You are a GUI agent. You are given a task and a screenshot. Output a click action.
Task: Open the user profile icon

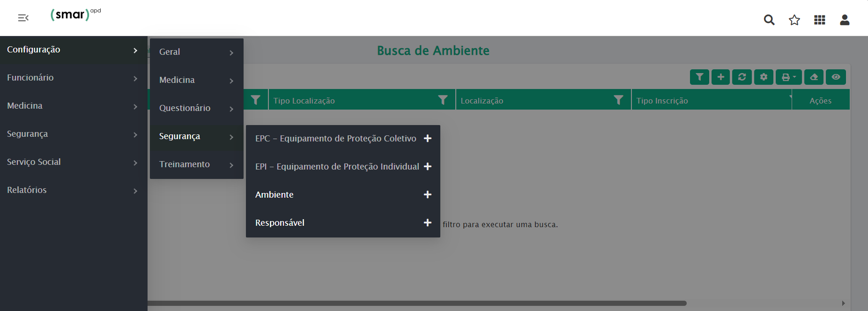pos(845,20)
